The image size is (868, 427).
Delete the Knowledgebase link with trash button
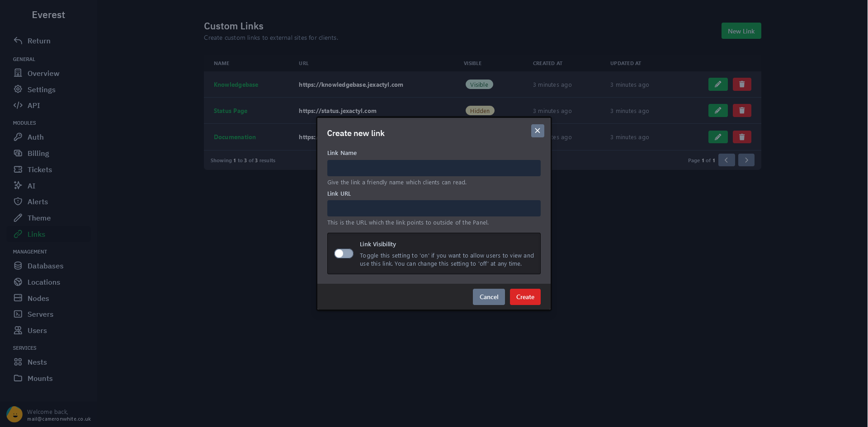[742, 84]
